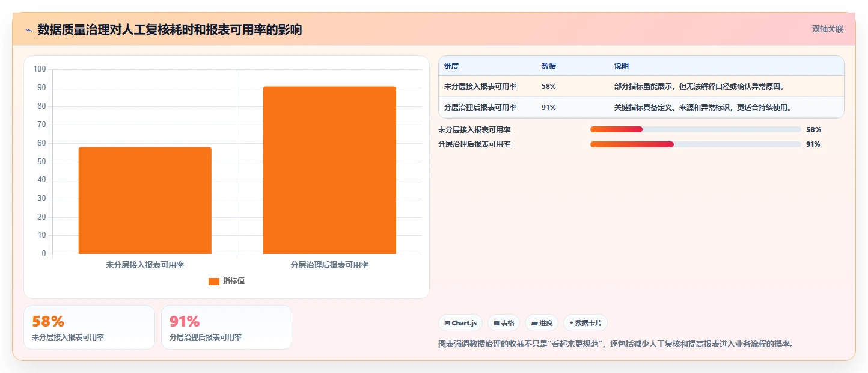868x373 pixels.
Task: Click the 指标值 legend label
Action: pyautogui.click(x=234, y=281)
